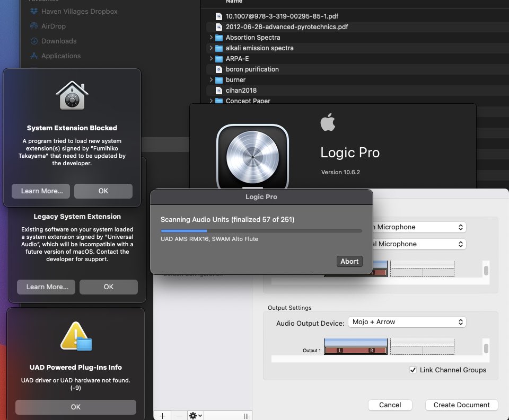
Task: Click the Audio Units scanning progress bar
Action: click(261, 231)
